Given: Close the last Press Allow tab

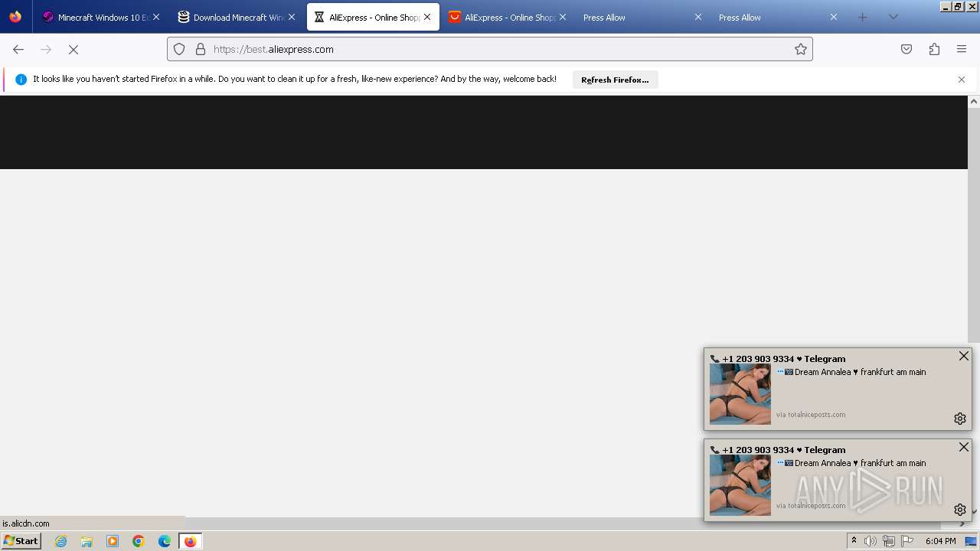Looking at the screenshot, I should pyautogui.click(x=834, y=17).
